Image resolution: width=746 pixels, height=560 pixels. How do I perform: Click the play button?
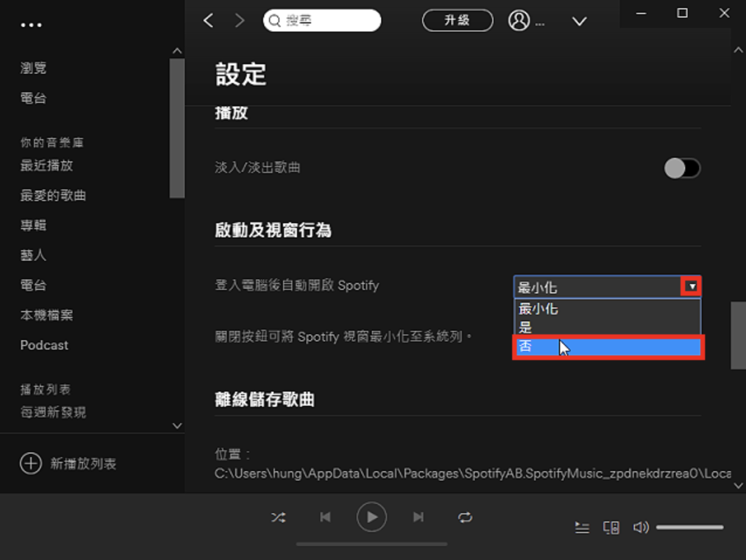[372, 517]
